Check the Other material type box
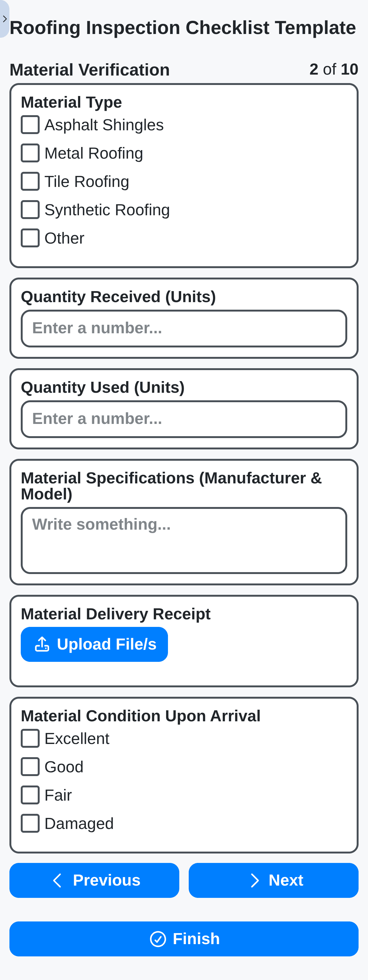 (31, 238)
